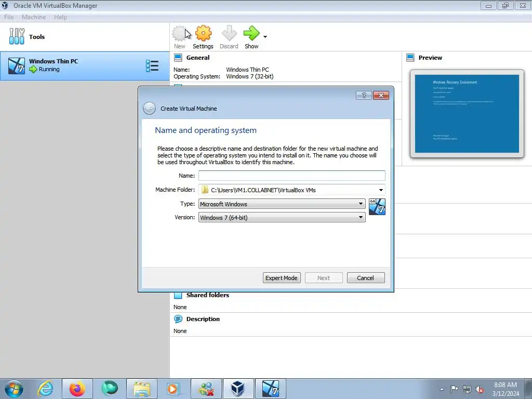Open File Explorer from taskbar

(x=142, y=389)
